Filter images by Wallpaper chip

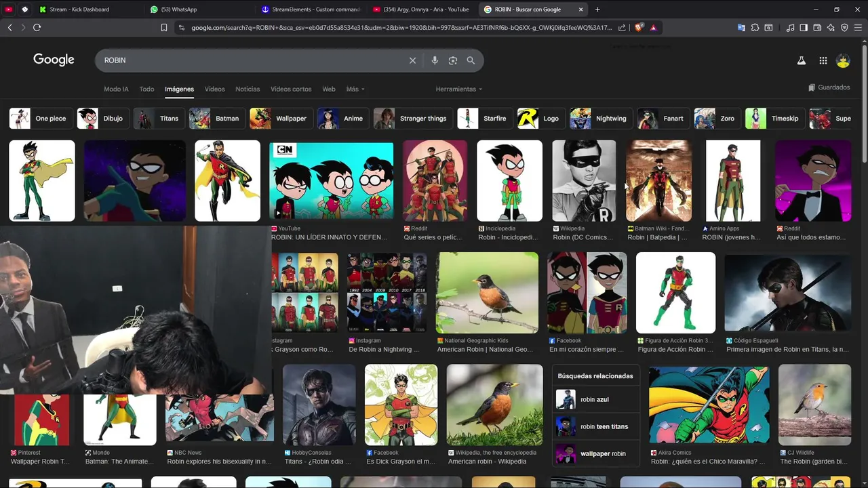(x=281, y=119)
